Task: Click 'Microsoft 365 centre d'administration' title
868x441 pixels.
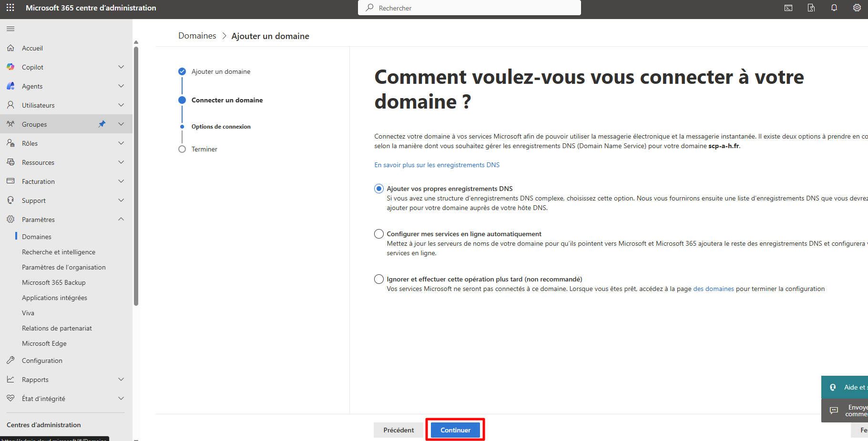Action: 91,8
